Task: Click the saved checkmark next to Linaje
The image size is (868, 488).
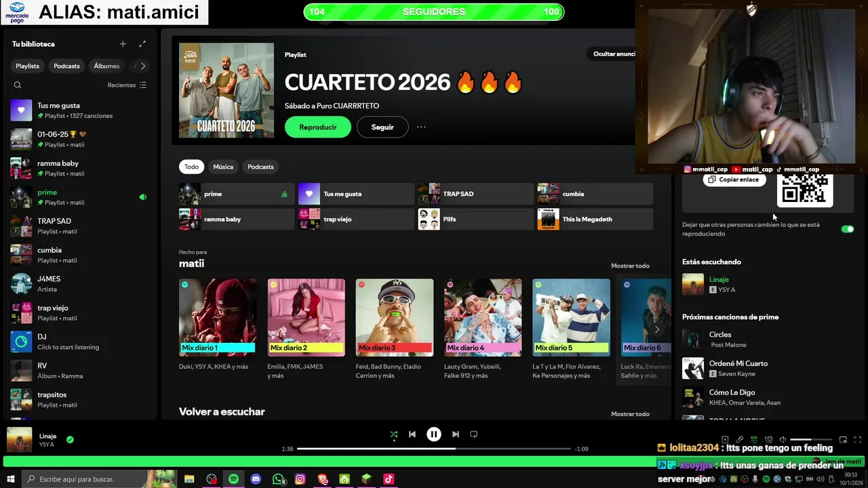Action: click(x=70, y=440)
